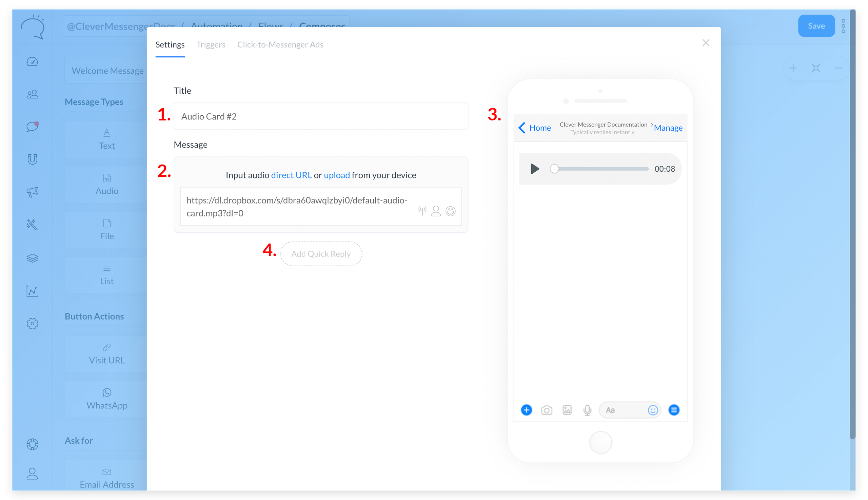Click Manage in the phone preview header
This screenshot has height=500, width=868.
point(668,128)
